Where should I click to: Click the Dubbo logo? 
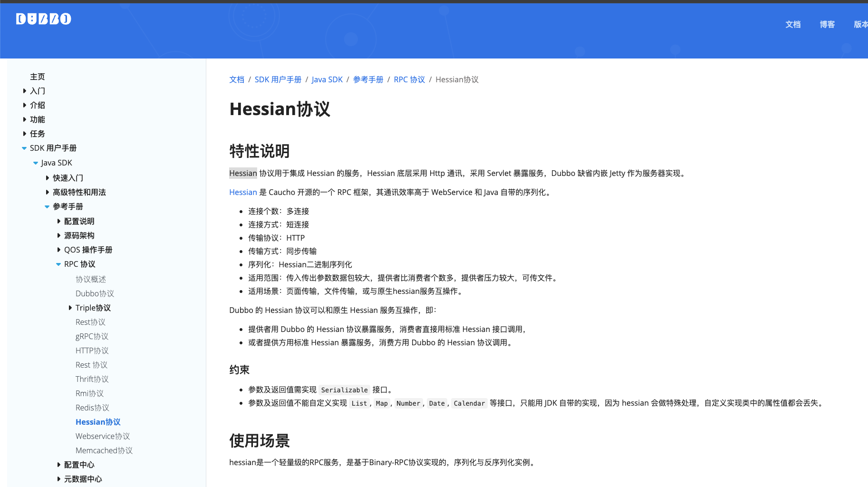pyautogui.click(x=43, y=19)
